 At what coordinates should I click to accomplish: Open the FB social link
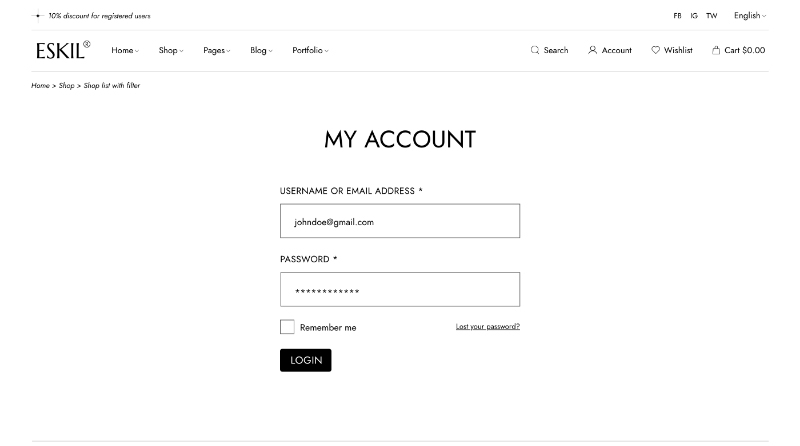tap(678, 16)
